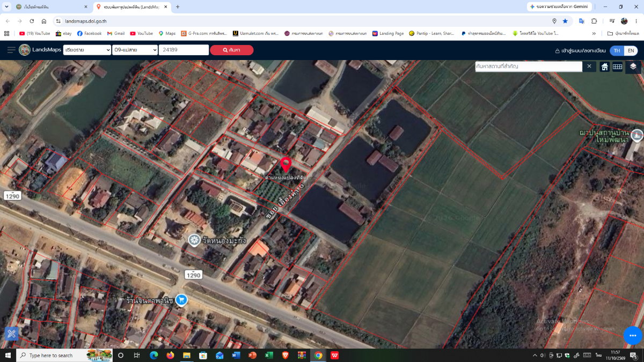Click the Gemini help button
644x362 pixels.
pos(559,7)
